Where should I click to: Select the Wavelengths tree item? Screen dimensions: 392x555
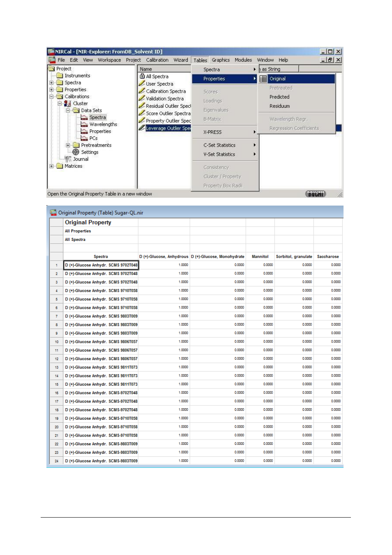click(103, 125)
